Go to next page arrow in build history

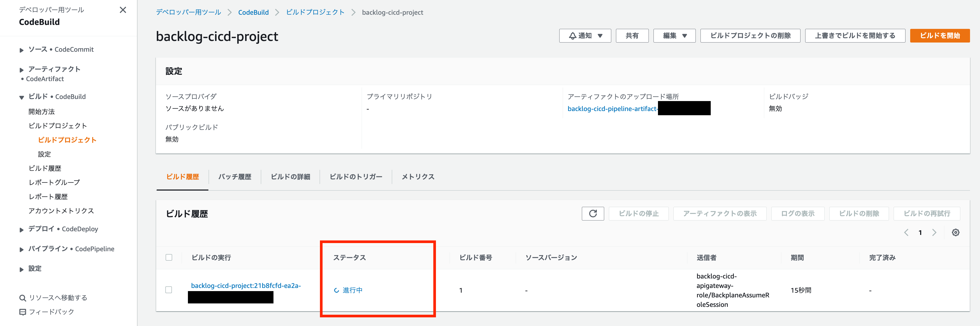[x=934, y=232]
